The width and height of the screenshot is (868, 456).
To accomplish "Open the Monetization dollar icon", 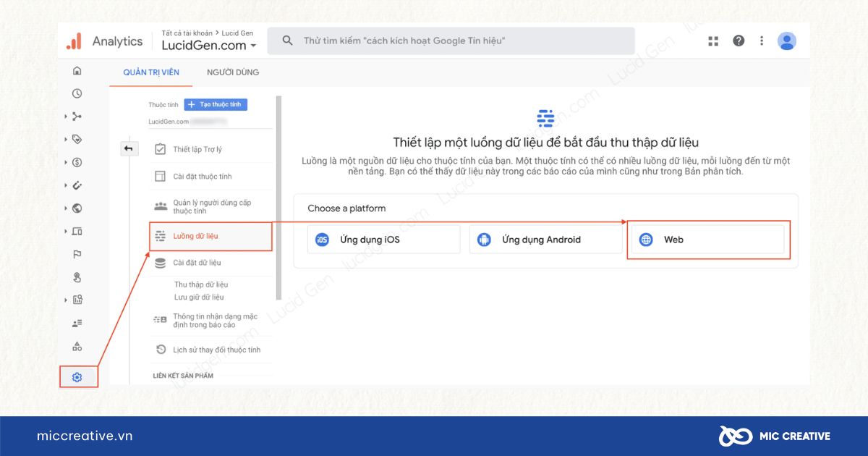I will [77, 162].
